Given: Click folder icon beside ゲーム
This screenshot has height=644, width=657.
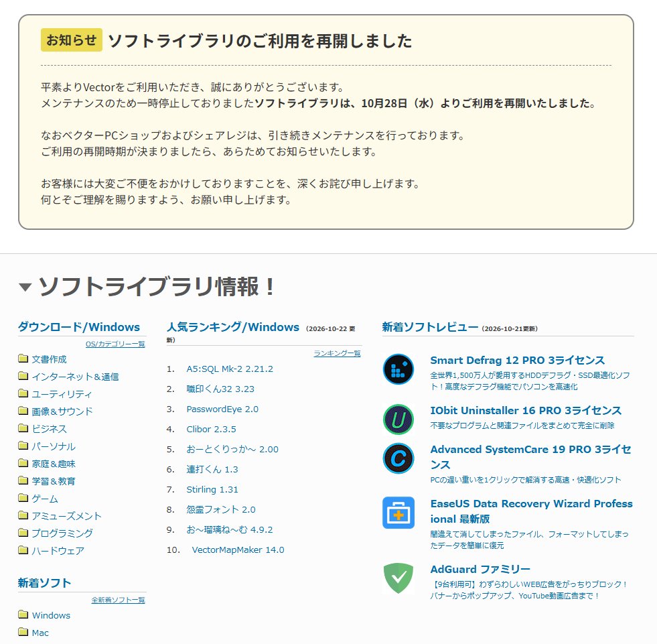Looking at the screenshot, I should tap(23, 498).
